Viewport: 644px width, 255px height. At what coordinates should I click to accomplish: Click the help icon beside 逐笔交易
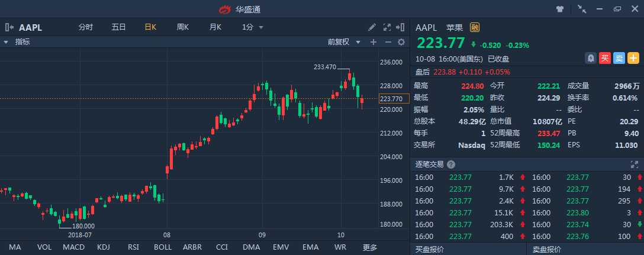coord(452,164)
